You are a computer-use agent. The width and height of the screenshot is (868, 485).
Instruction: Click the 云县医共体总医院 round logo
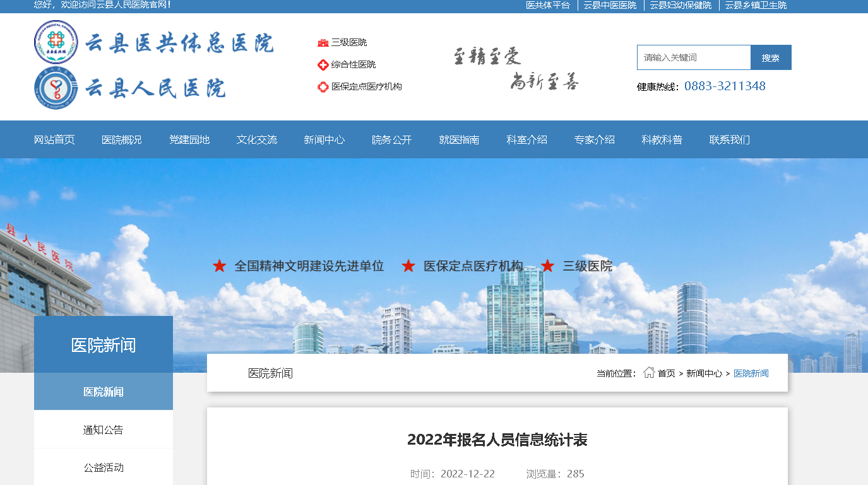tap(56, 42)
